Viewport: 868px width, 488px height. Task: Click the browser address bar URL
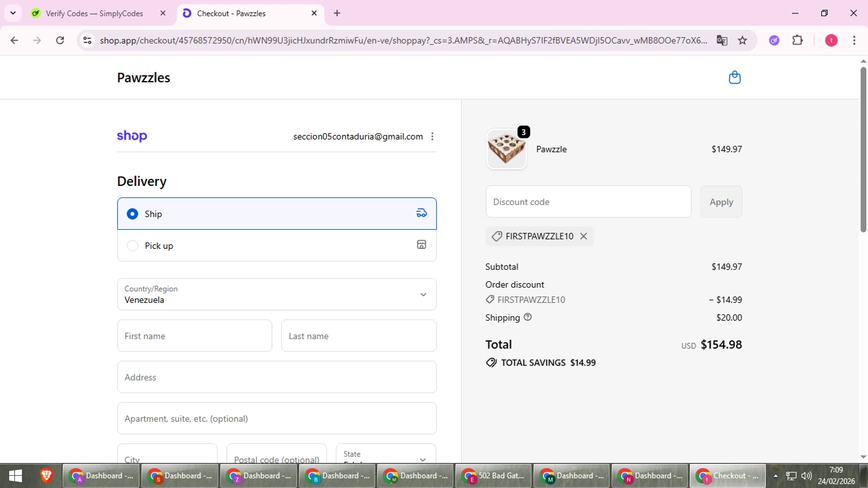(x=403, y=41)
